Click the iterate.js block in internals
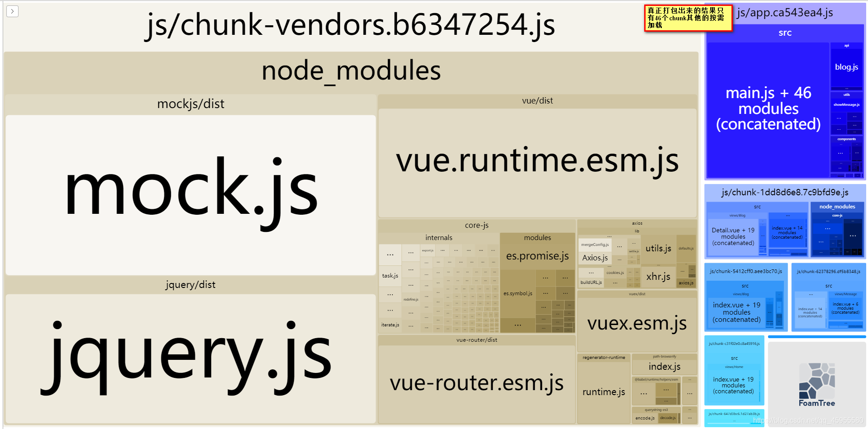Viewport: 868px width, 429px height. tap(390, 325)
